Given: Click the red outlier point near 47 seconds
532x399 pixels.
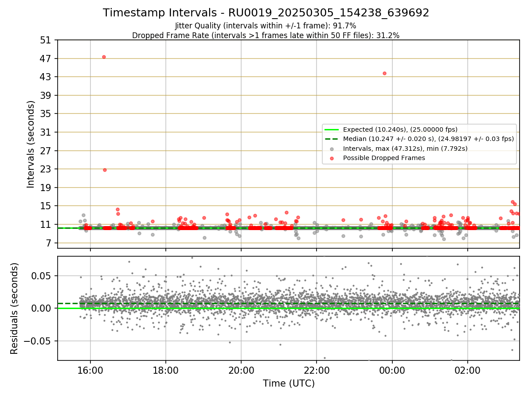Looking at the screenshot, I should click(x=104, y=57).
